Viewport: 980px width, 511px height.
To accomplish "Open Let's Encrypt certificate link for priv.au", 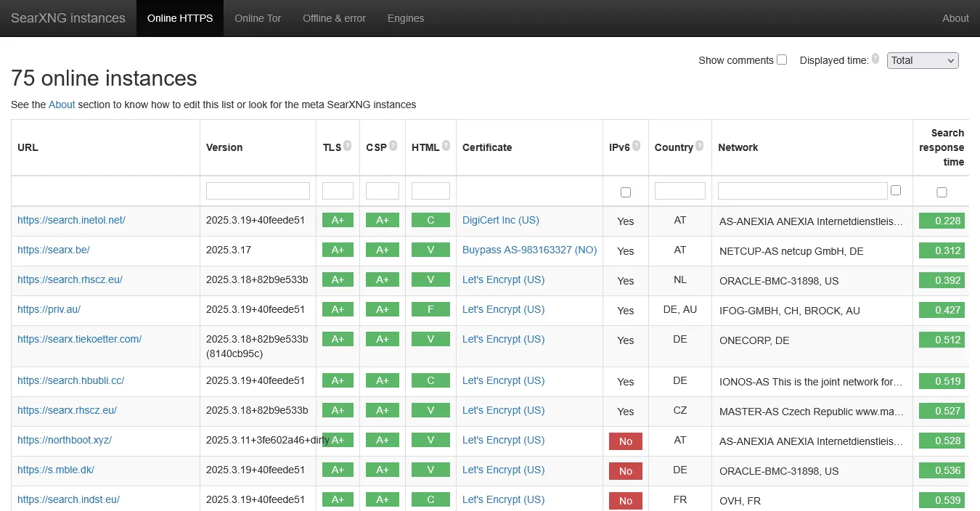I will click(x=503, y=309).
